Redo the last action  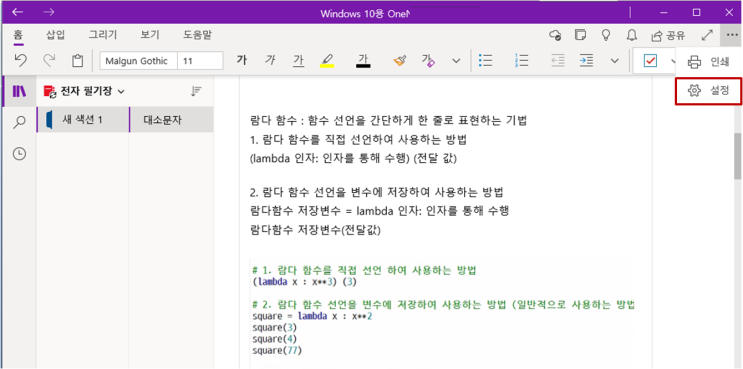(49, 61)
